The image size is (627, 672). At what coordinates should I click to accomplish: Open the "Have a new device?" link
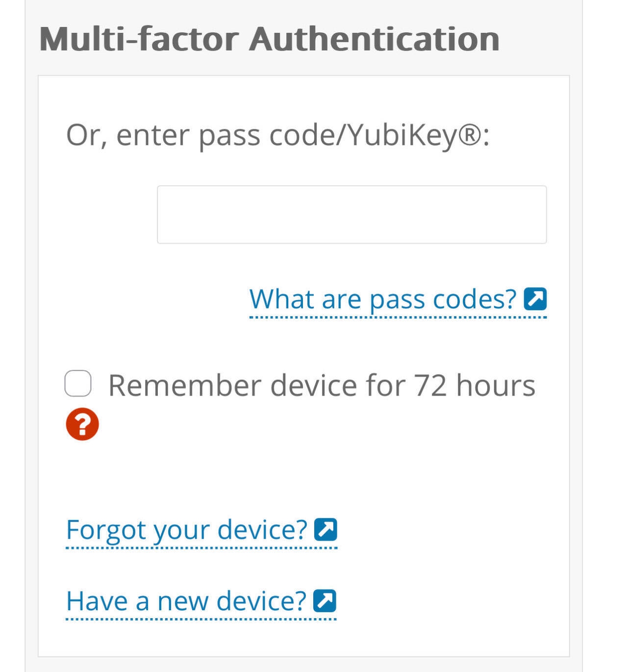pyautogui.click(x=186, y=601)
